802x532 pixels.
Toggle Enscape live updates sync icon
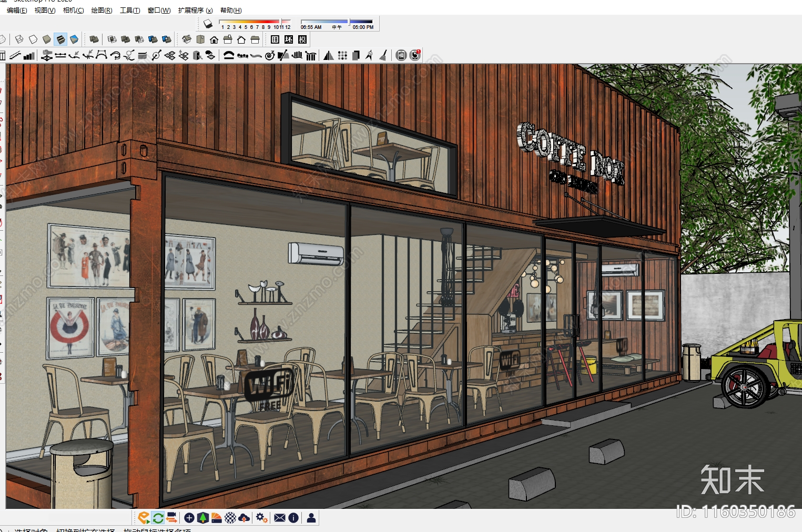point(158,518)
